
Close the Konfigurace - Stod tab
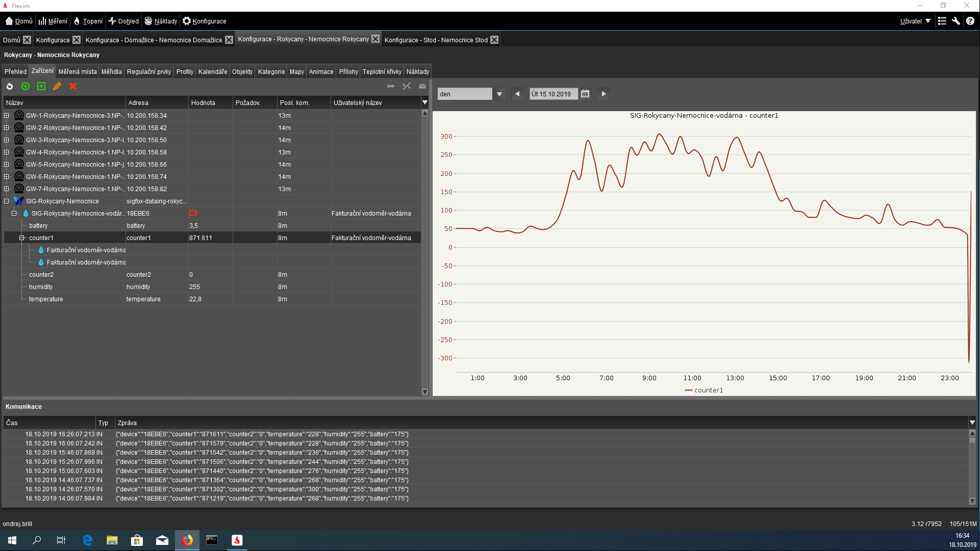[x=494, y=40]
